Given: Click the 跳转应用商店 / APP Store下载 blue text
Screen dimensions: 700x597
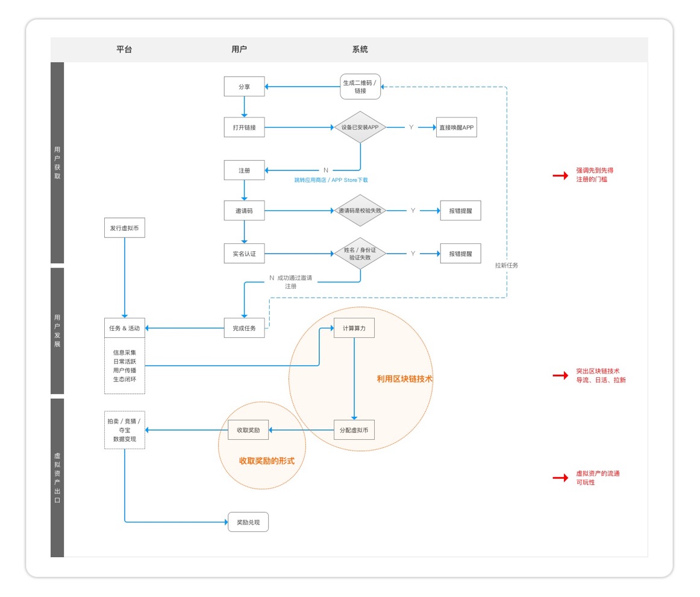Looking at the screenshot, I should click(331, 180).
